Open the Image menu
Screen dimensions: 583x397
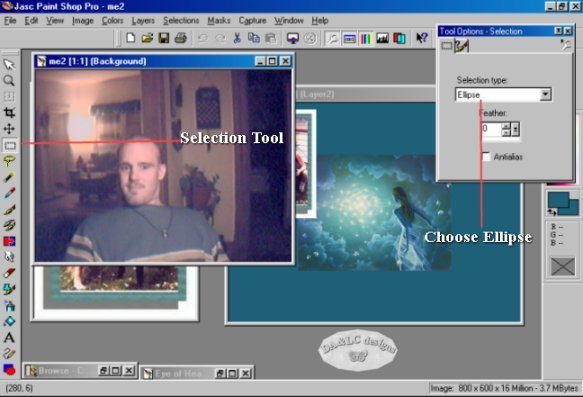click(83, 20)
